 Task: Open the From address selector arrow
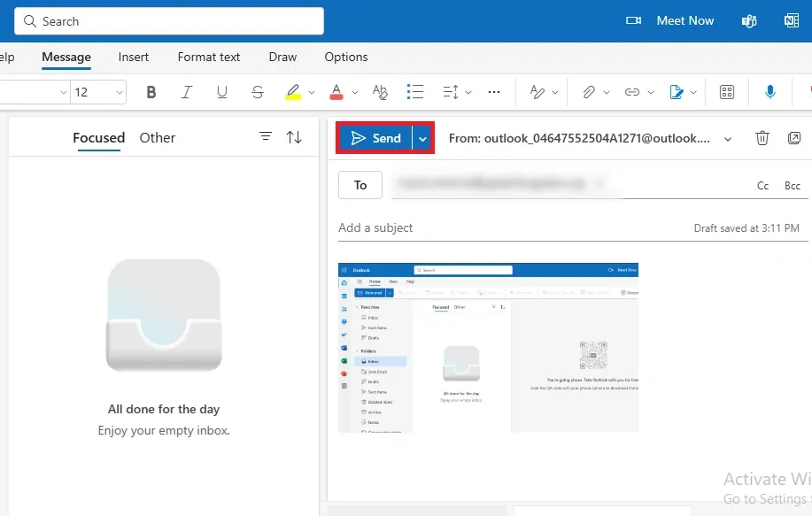tap(728, 139)
